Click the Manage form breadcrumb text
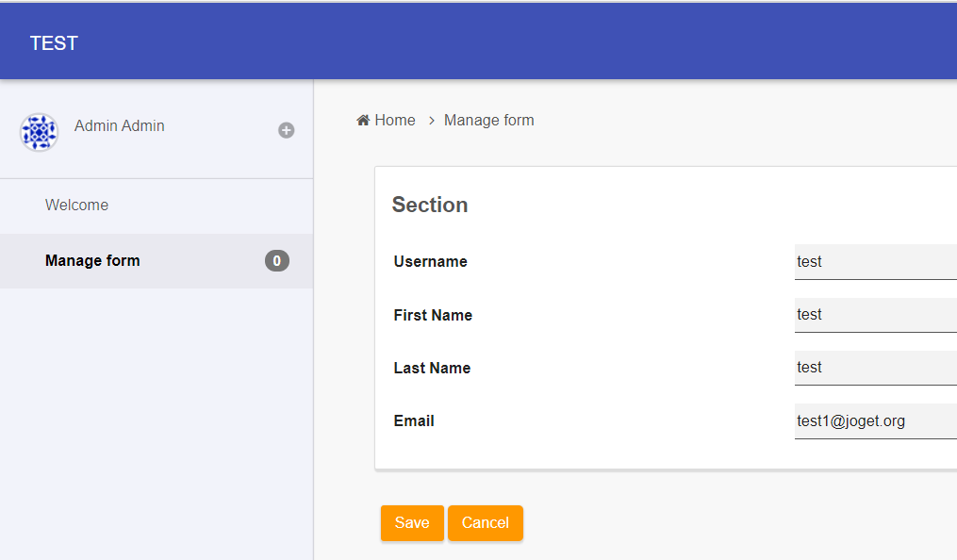Screen dimensions: 957x560 (x=488, y=121)
